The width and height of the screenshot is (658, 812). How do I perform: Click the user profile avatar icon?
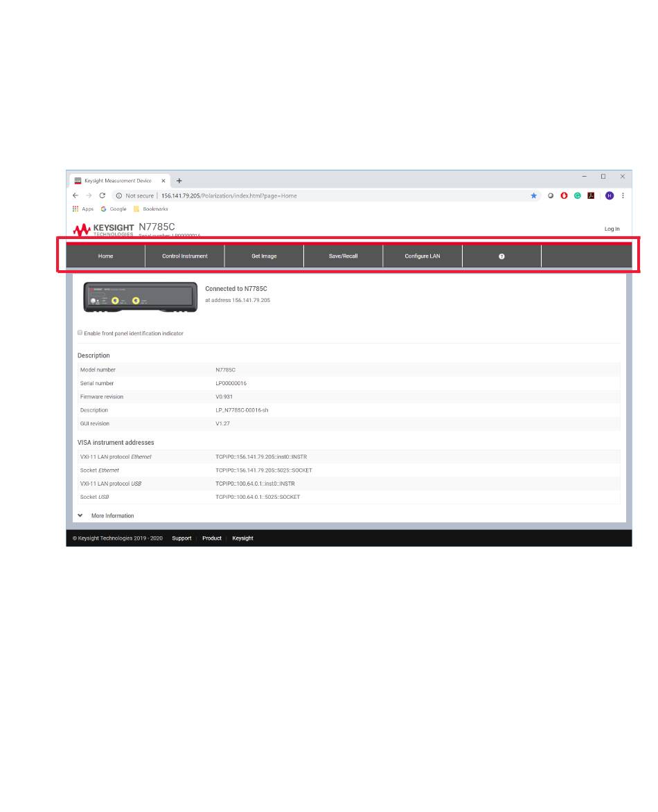609,196
